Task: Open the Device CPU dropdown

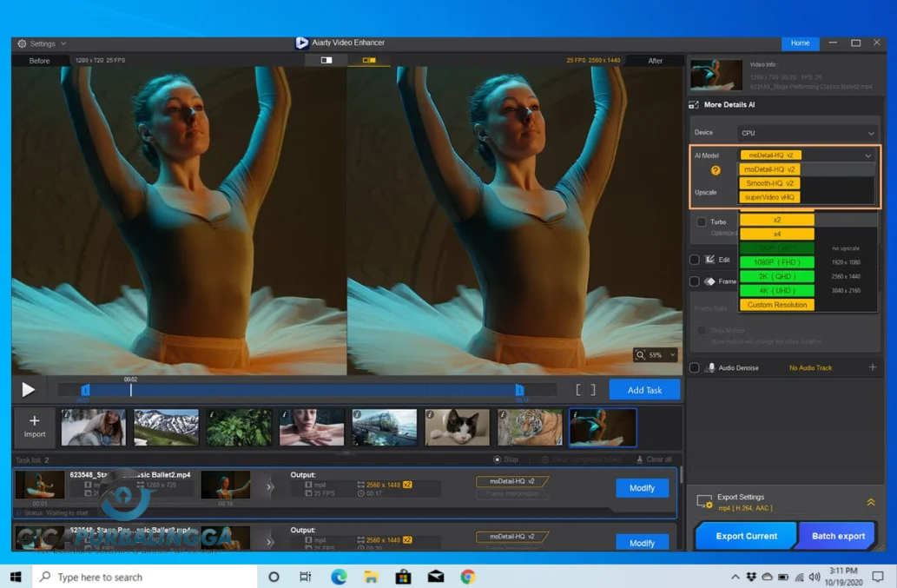Action: pos(808,133)
